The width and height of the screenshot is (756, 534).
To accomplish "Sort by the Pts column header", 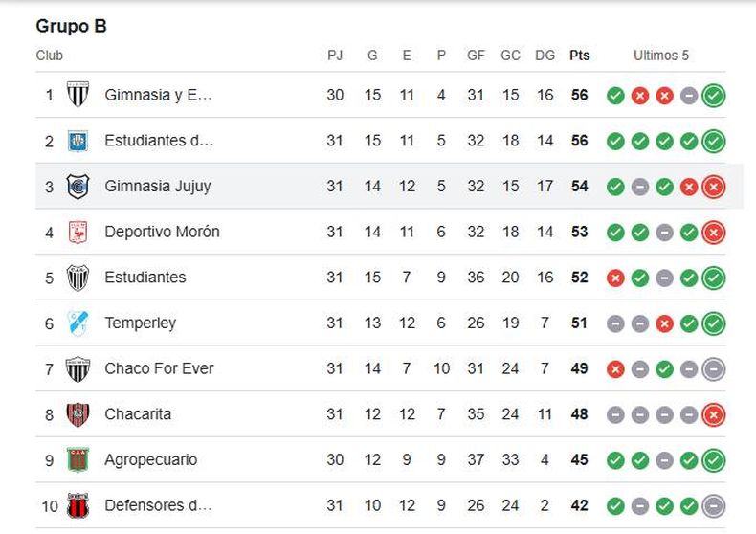I will point(580,56).
